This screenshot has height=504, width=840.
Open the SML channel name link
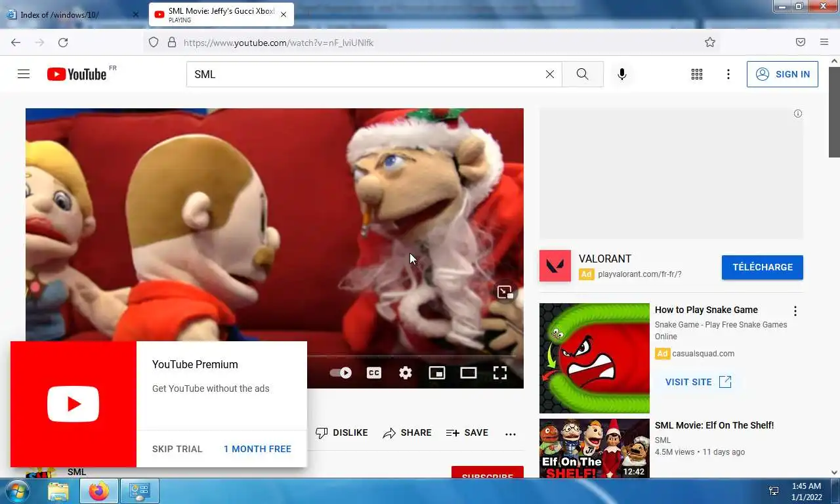click(77, 472)
